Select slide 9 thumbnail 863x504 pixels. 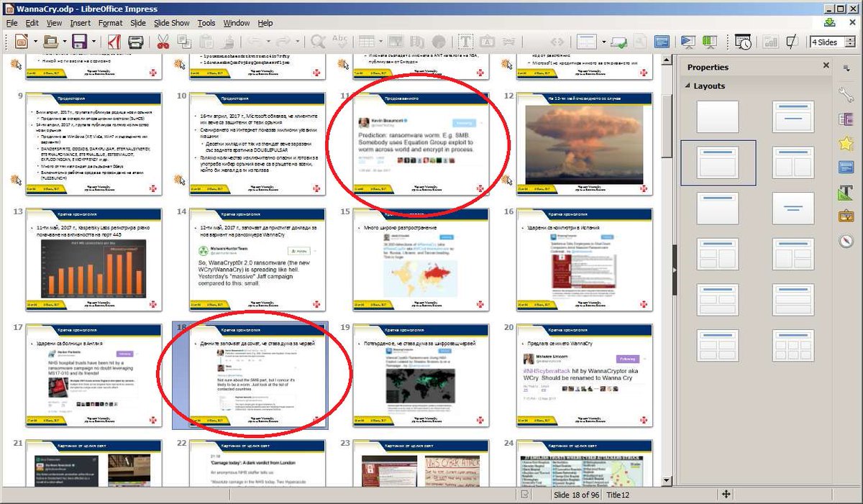[x=93, y=144]
